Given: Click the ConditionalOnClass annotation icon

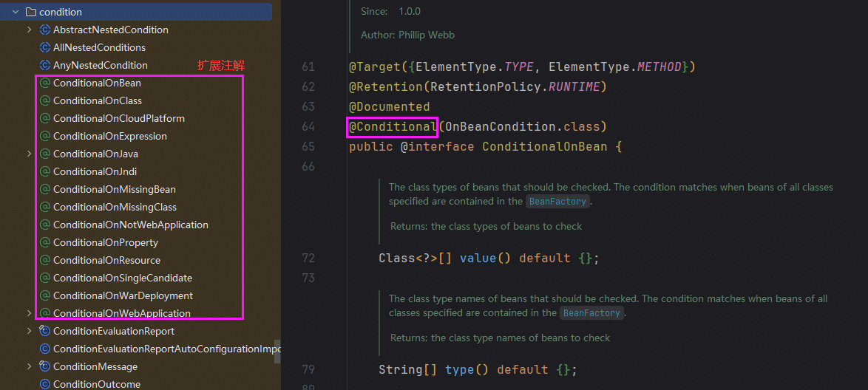Looking at the screenshot, I should (x=45, y=100).
